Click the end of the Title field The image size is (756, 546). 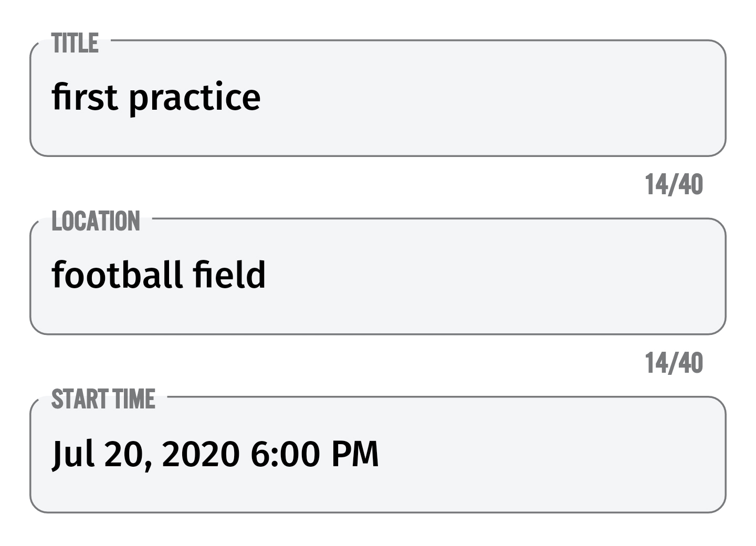click(682, 97)
